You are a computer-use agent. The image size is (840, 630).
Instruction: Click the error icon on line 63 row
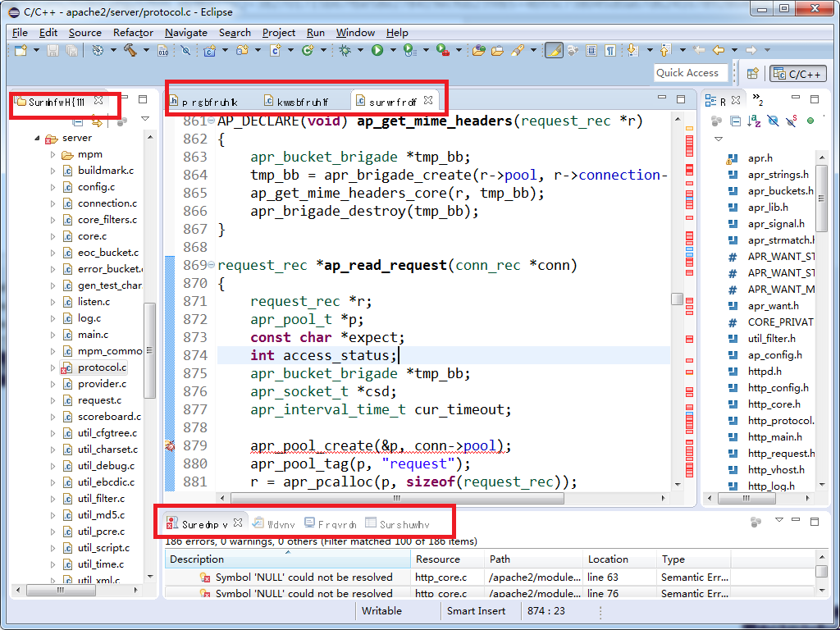click(204, 577)
